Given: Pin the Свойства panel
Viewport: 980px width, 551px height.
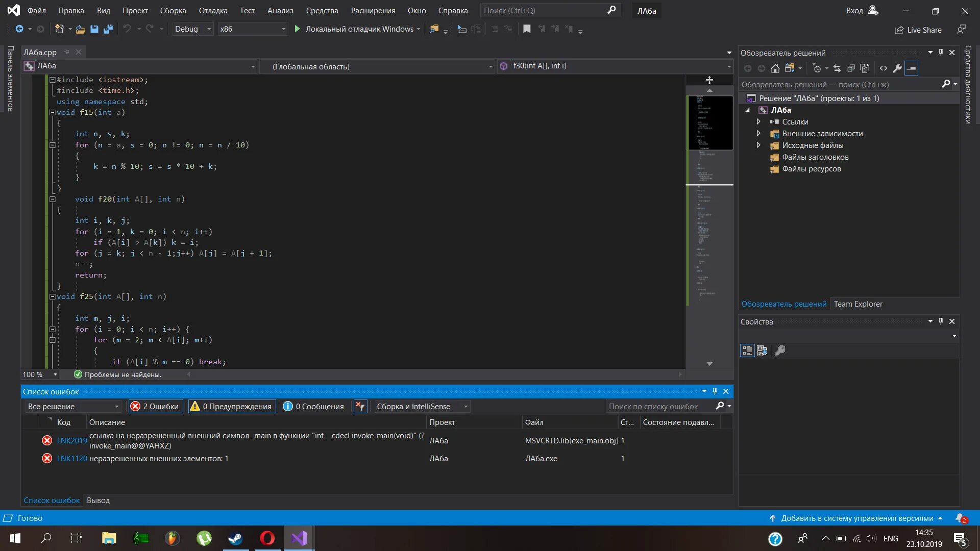Looking at the screenshot, I should (x=941, y=321).
